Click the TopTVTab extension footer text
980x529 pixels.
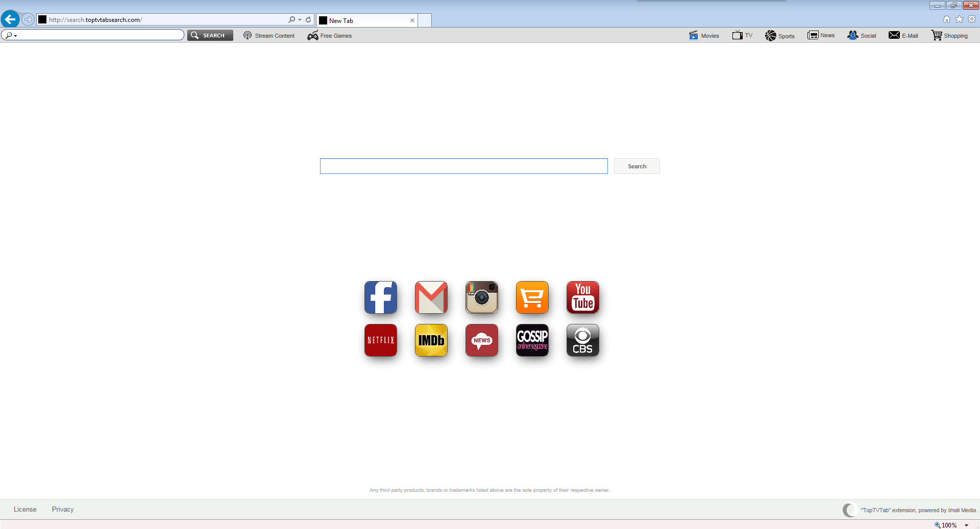coord(919,510)
